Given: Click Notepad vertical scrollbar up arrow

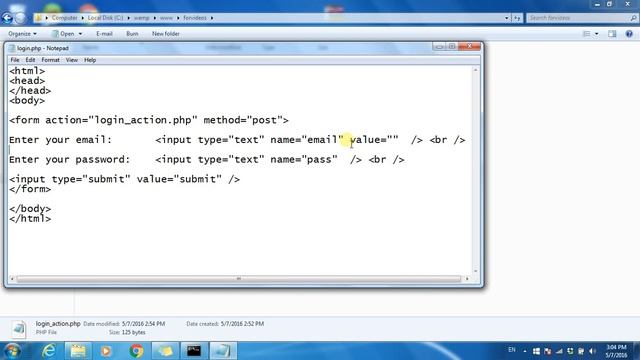Looking at the screenshot, I should tap(476, 71).
